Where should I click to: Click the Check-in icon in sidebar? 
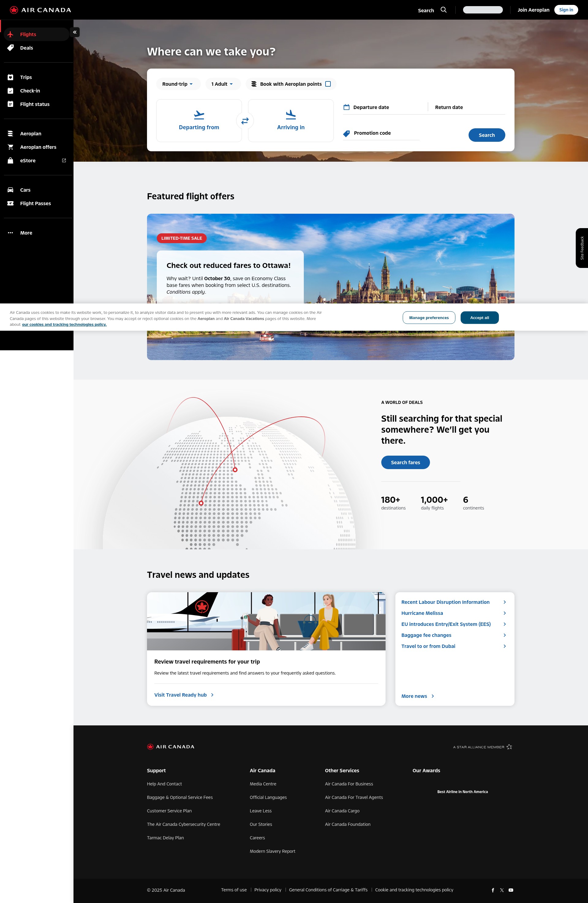pos(11,91)
